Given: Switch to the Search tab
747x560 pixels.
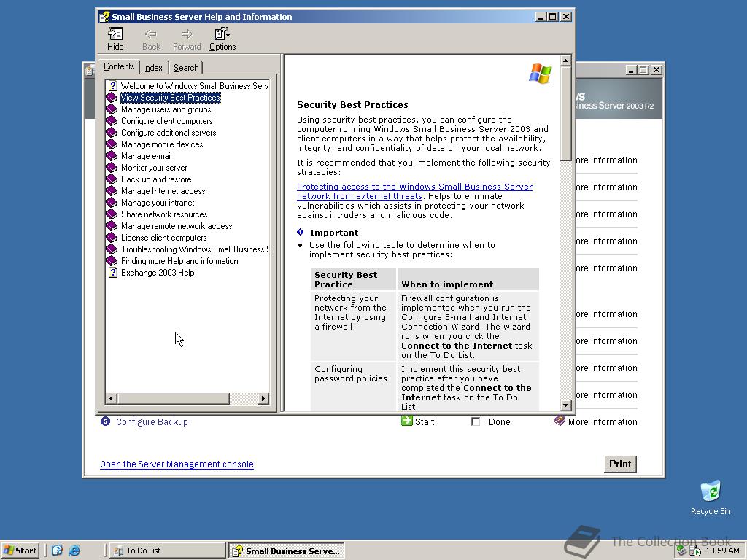Looking at the screenshot, I should pos(186,68).
